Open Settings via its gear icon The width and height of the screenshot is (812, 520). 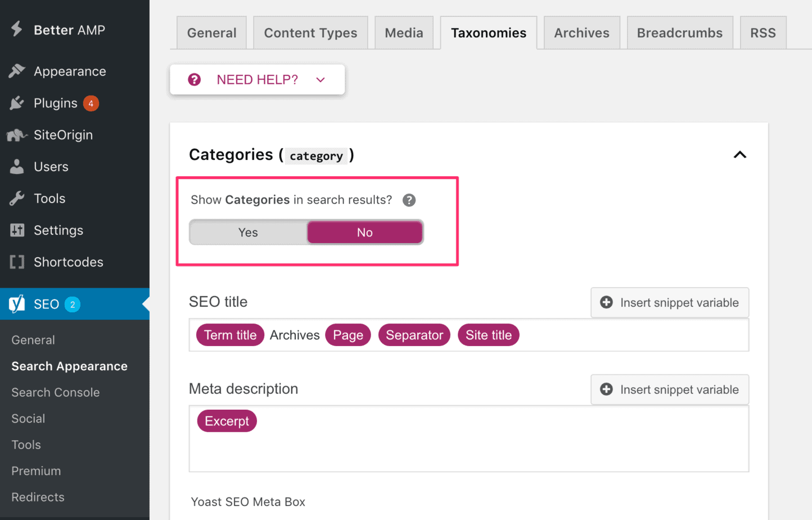(x=17, y=230)
